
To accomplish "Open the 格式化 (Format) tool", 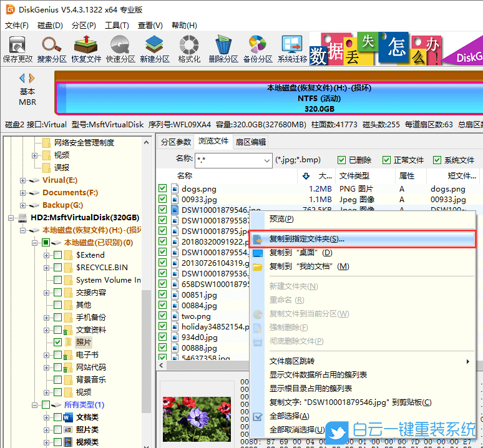I will pos(189,48).
